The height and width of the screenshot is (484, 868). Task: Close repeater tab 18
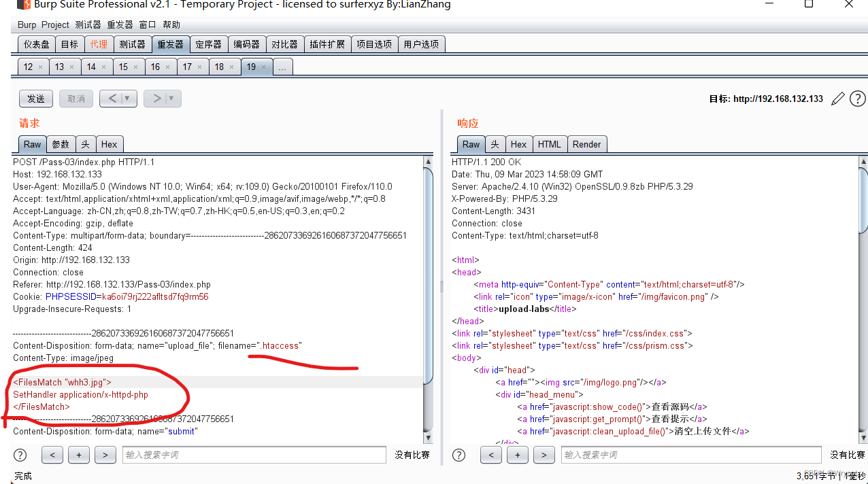232,67
